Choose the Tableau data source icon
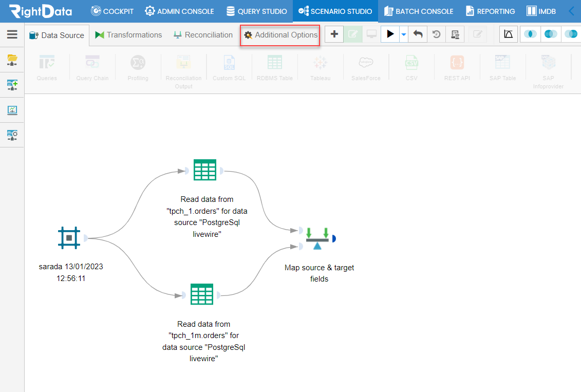Viewport: 581px width, 392px height. 320,67
